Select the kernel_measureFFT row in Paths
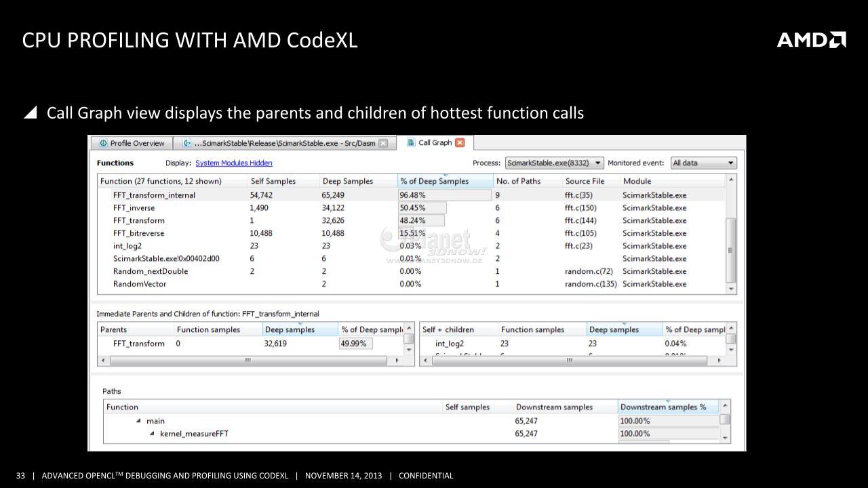The image size is (868, 488). [x=412, y=434]
